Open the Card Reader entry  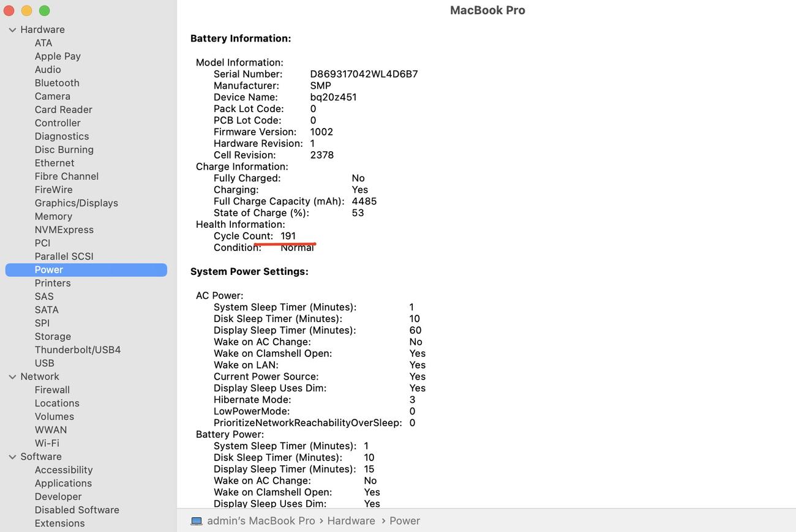coord(64,110)
